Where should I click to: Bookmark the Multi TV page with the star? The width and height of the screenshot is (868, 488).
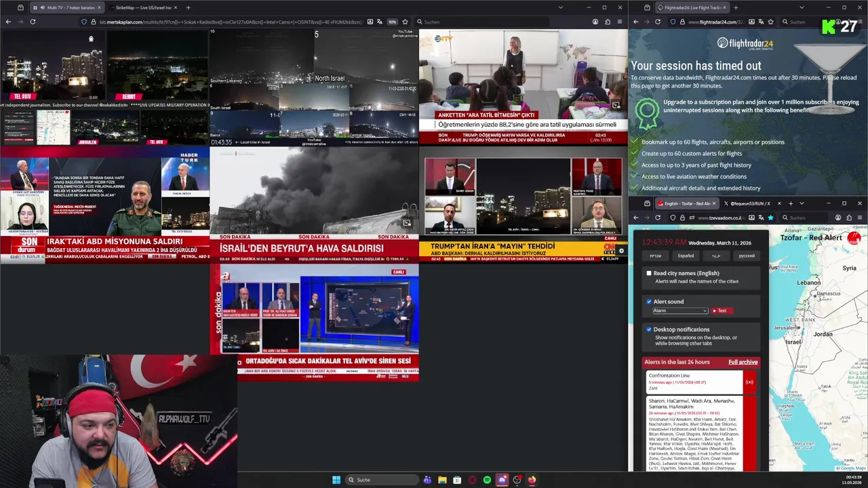click(405, 22)
